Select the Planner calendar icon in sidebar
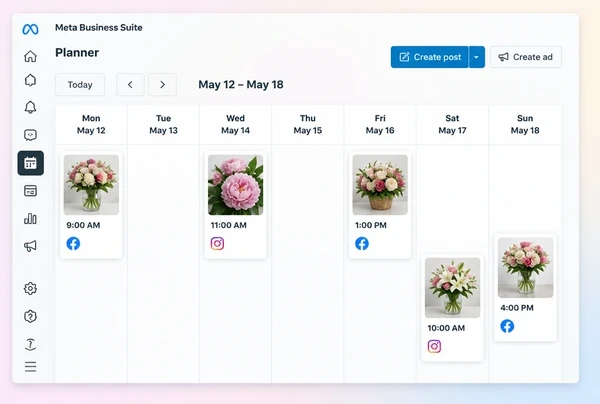The height and width of the screenshot is (404, 600). point(31,163)
